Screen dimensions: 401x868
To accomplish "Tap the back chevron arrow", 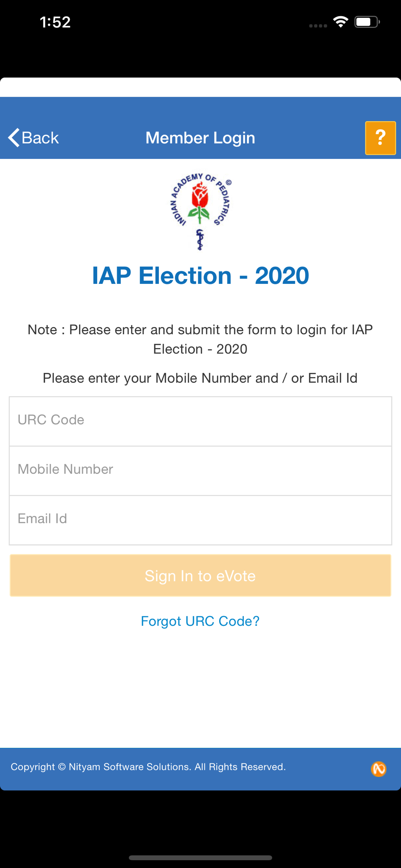I will tap(13, 138).
